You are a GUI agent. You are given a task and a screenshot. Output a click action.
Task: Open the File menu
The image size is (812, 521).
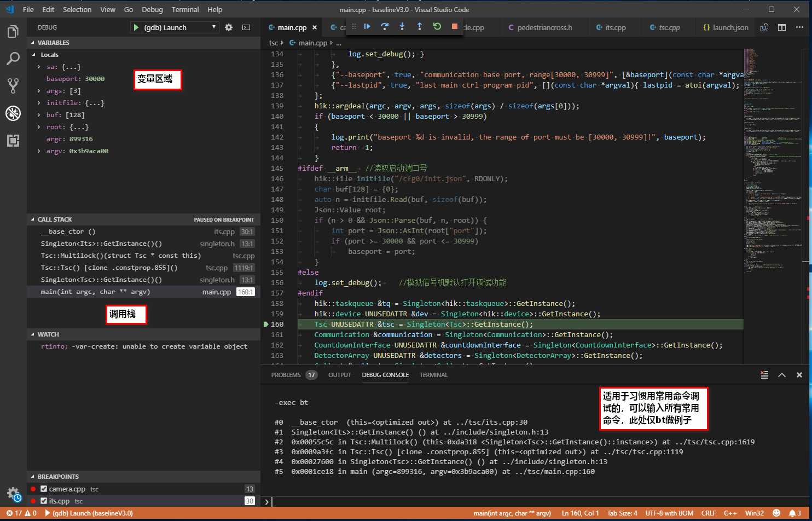pyautogui.click(x=28, y=9)
